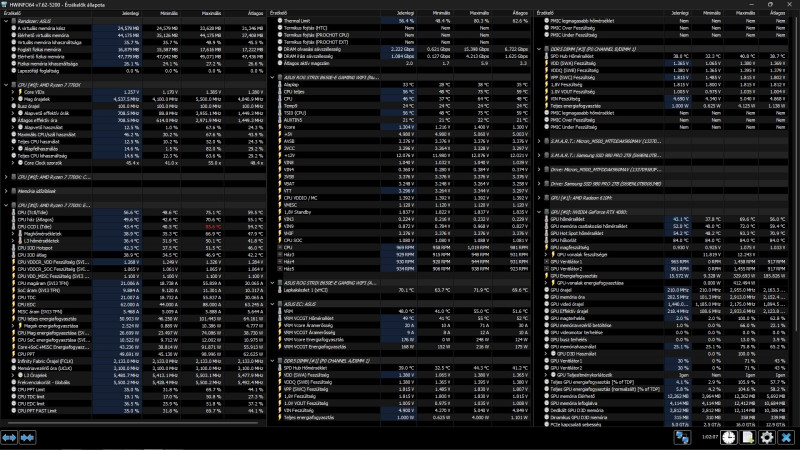Click Érzékelő header above Thermal Limit

(x=324, y=13)
